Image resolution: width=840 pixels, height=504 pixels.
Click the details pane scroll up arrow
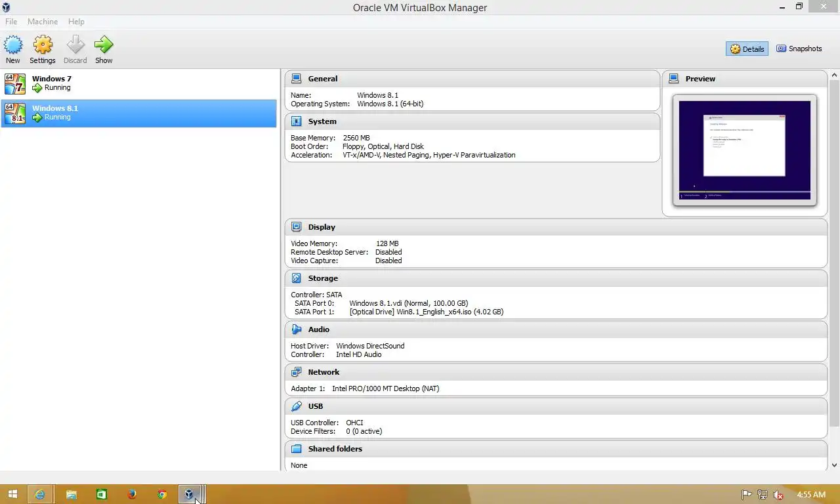coord(835,74)
